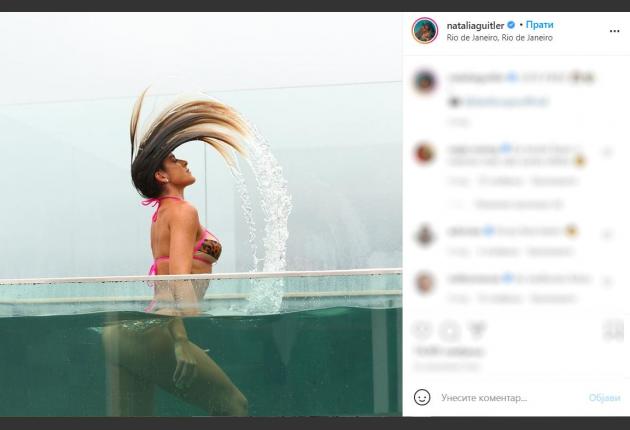This screenshot has width=630, height=430.
Task: Click the verified badge next to nataliaguitler
Action: click(x=511, y=25)
